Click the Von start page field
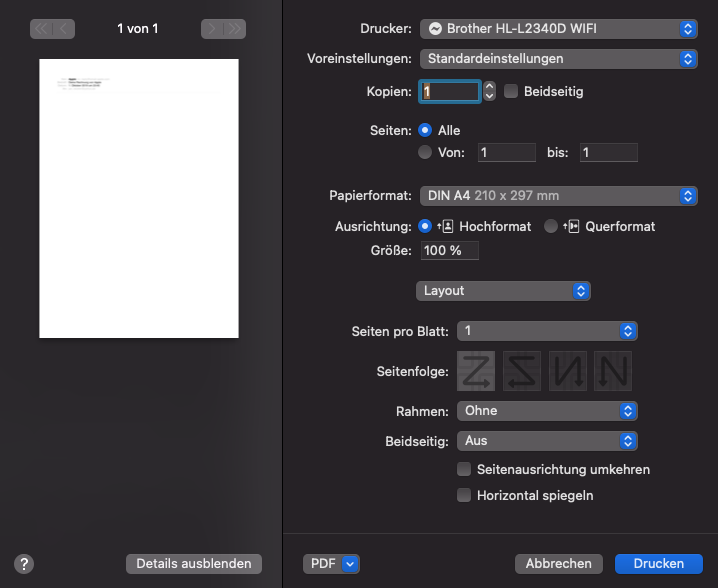This screenshot has width=718, height=588. tap(507, 152)
